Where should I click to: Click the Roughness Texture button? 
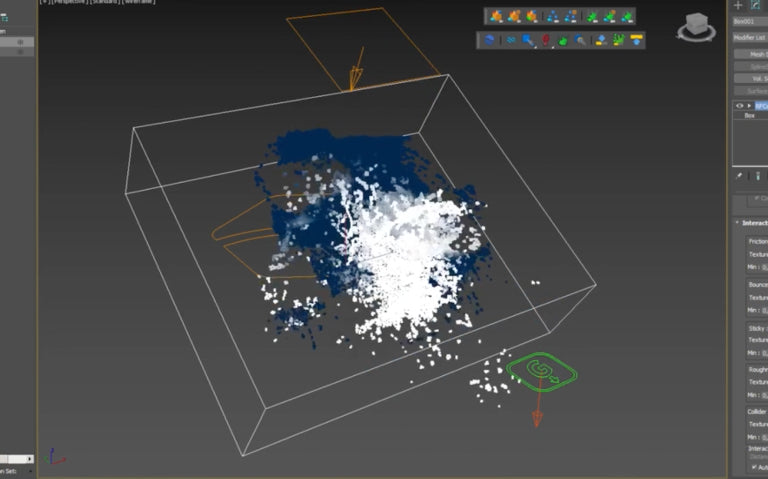[757, 382]
